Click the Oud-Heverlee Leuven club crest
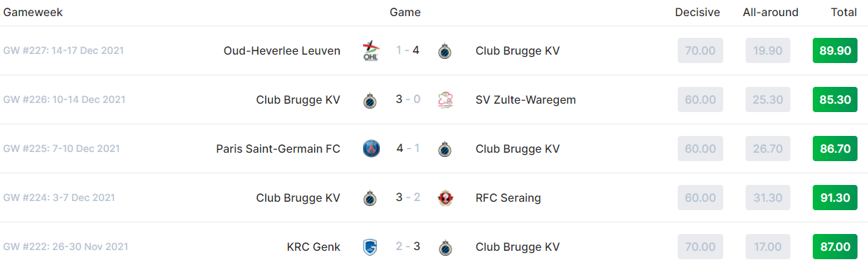 point(371,51)
